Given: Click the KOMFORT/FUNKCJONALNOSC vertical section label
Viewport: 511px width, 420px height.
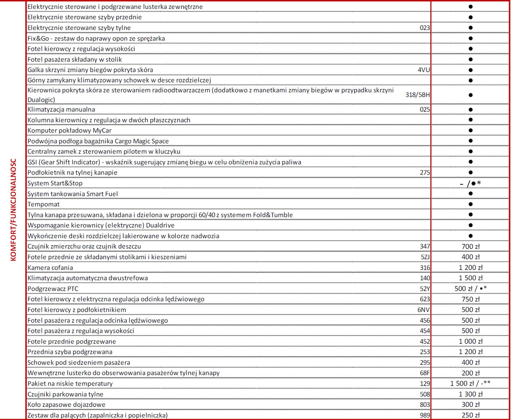Looking at the screenshot, I should coord(13,210).
